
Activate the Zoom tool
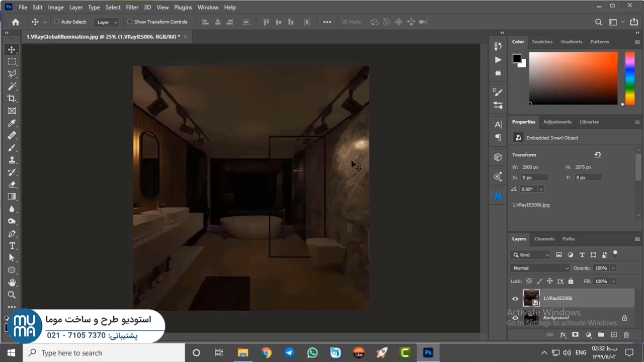coord(12,295)
